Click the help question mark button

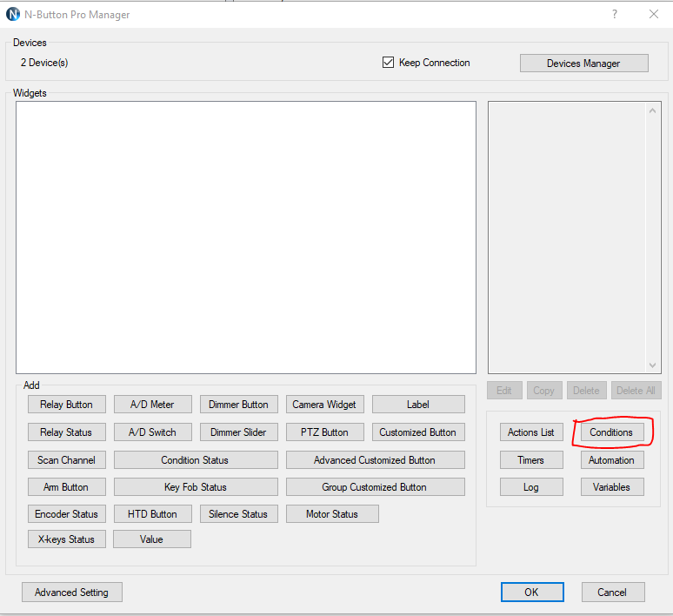pyautogui.click(x=615, y=14)
